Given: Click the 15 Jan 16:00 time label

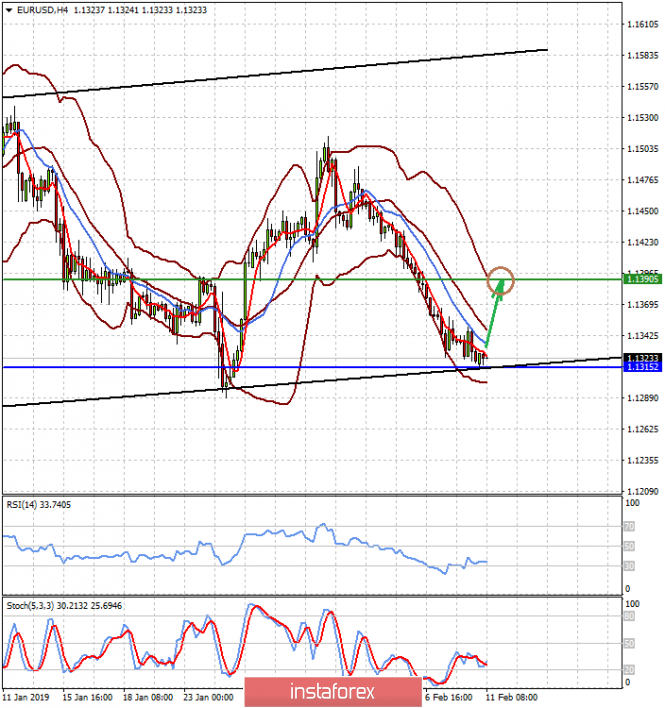Looking at the screenshot, I should 86,696.
